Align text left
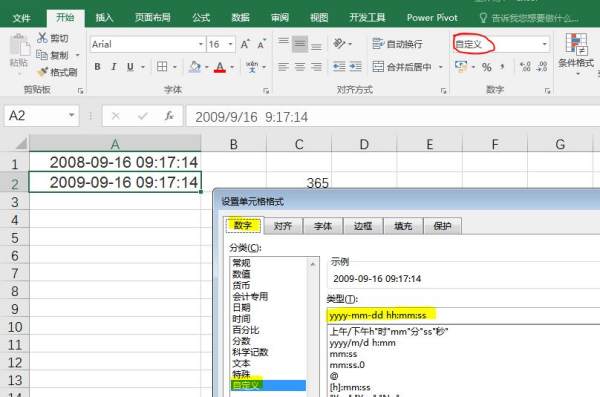 point(283,67)
